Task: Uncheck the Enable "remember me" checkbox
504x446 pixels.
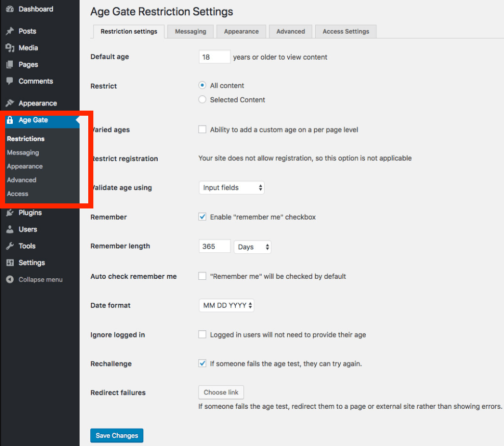Action: tap(203, 217)
